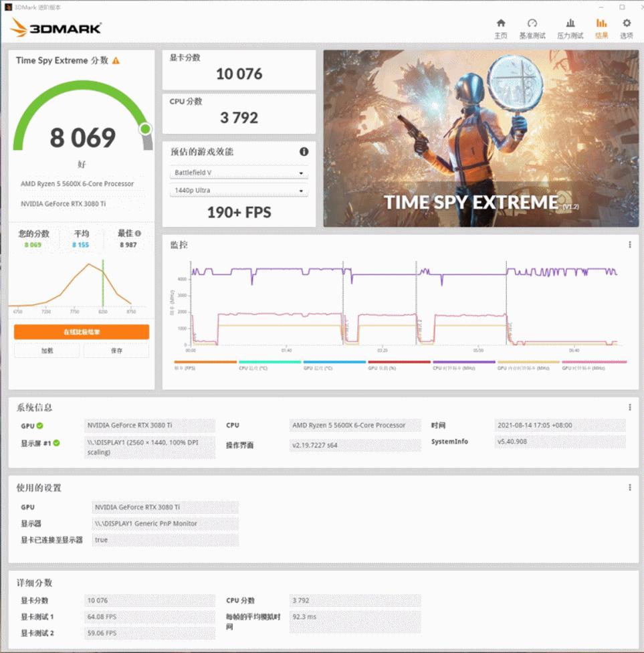Click the Load button
Viewport: 644px width, 653px height.
coord(47,351)
